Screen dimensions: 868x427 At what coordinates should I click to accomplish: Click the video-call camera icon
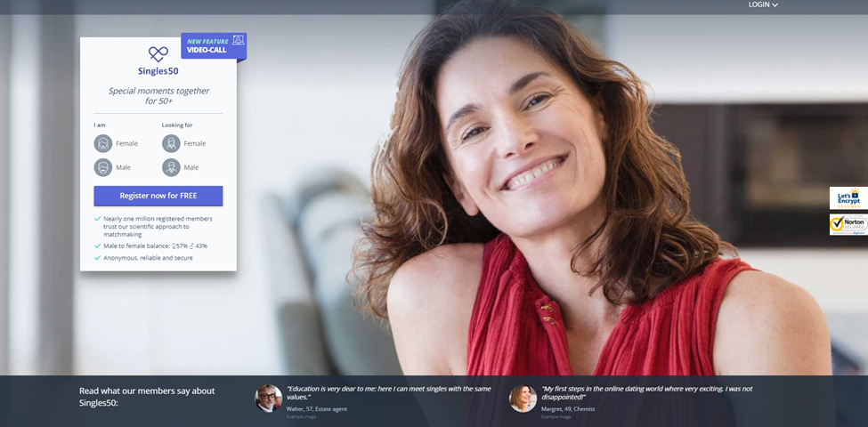(238, 41)
